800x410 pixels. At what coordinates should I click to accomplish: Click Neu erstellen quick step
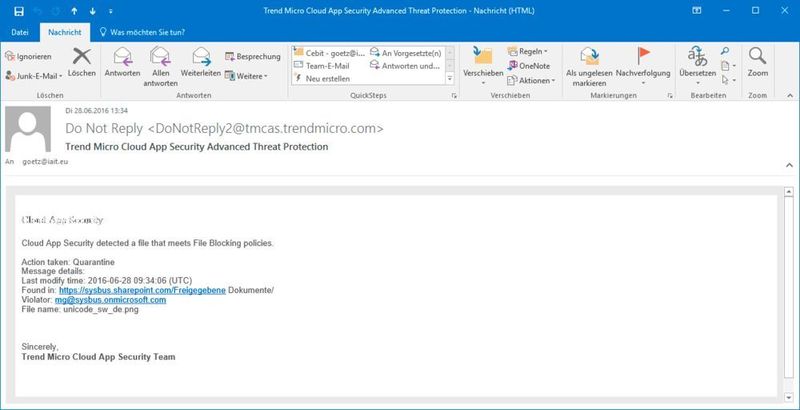[322, 79]
